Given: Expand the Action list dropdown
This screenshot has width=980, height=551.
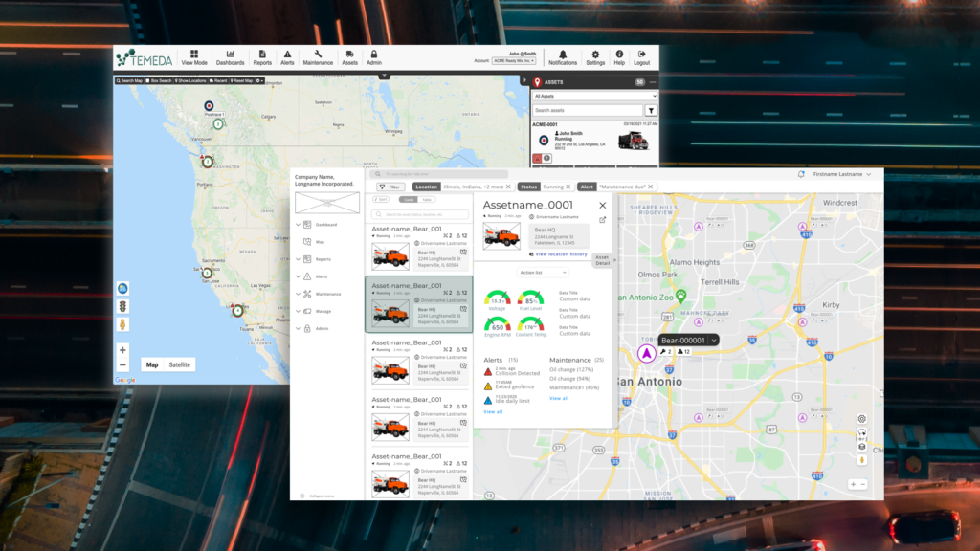Looking at the screenshot, I should tap(542, 273).
